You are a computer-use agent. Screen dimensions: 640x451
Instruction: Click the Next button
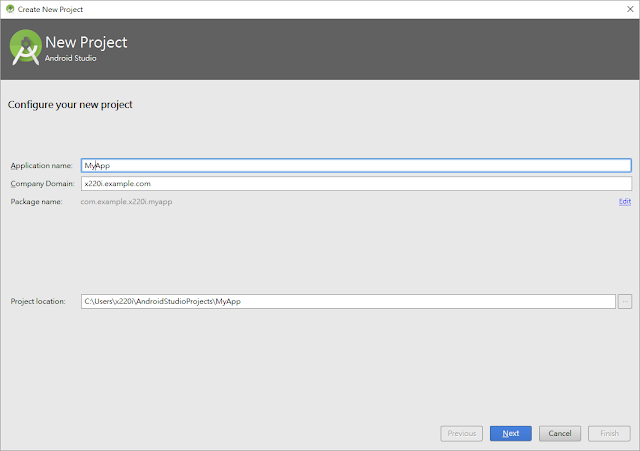coord(511,433)
